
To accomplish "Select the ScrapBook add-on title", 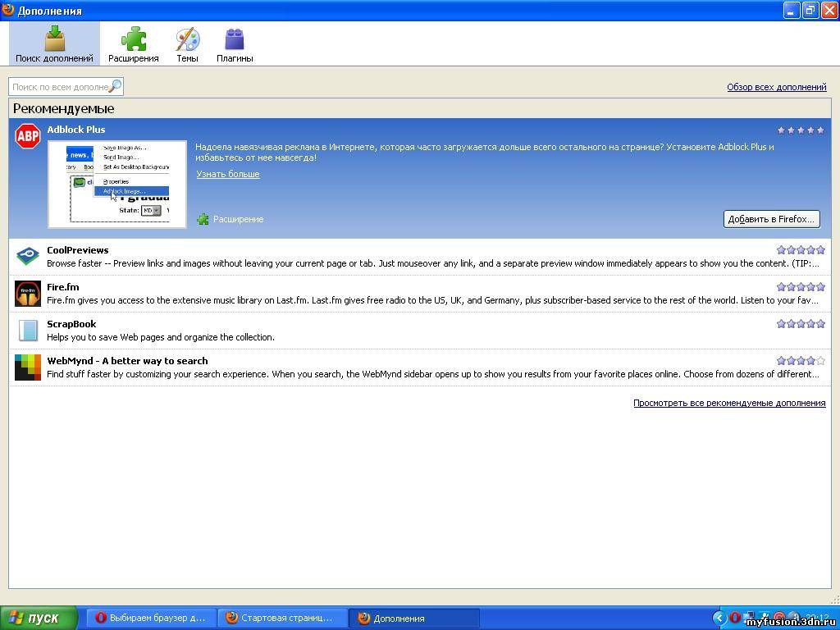I will coord(72,324).
